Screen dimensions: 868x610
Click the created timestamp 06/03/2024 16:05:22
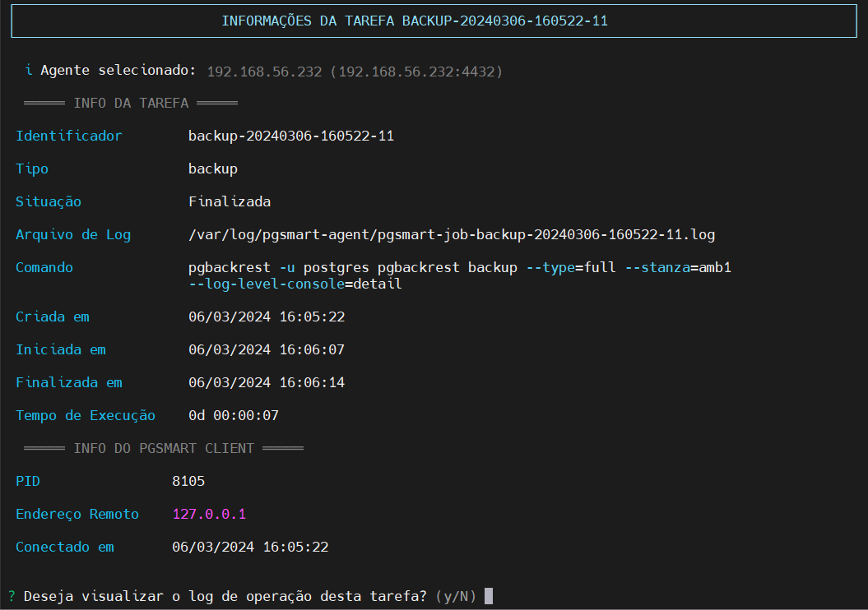pyautogui.click(x=267, y=317)
